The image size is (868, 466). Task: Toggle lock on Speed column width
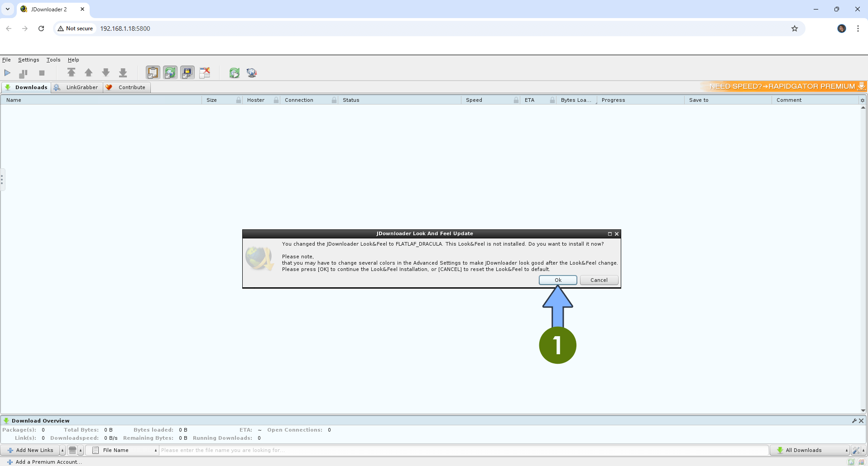516,100
